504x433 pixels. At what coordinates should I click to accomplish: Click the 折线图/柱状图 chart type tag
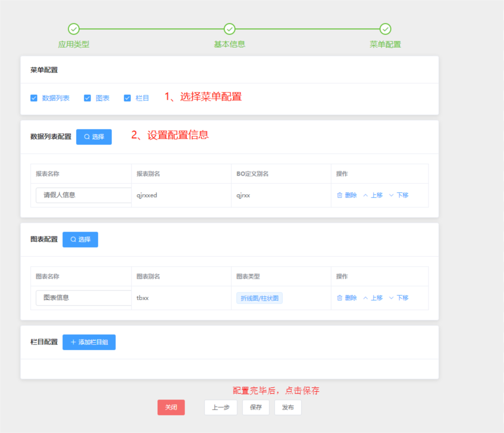260,298
